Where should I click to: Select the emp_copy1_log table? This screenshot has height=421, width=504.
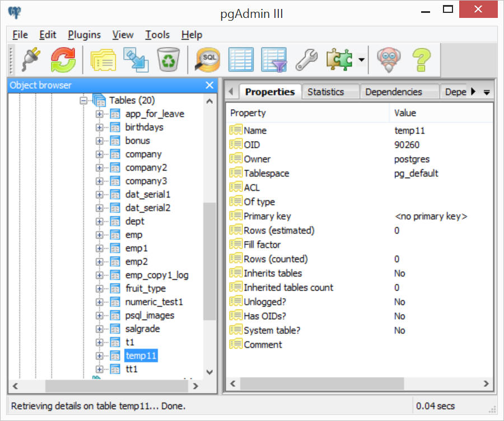(x=157, y=275)
